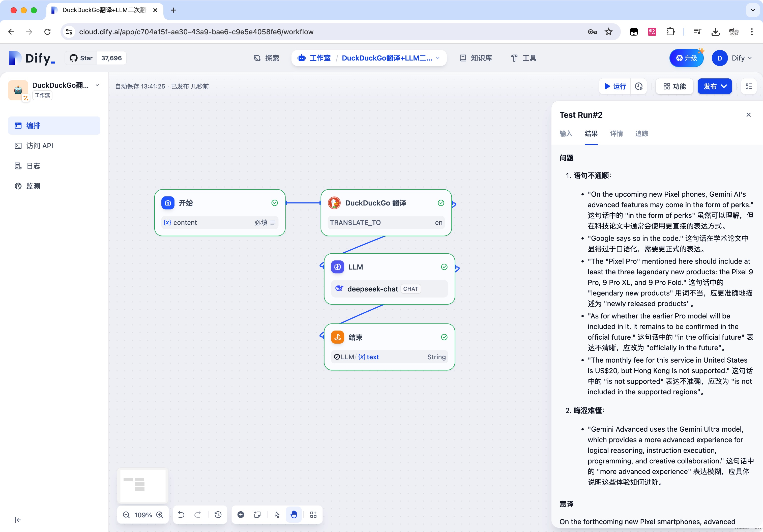The image size is (763, 532).
Task: Switch to hand pan mode
Action: pyautogui.click(x=294, y=515)
